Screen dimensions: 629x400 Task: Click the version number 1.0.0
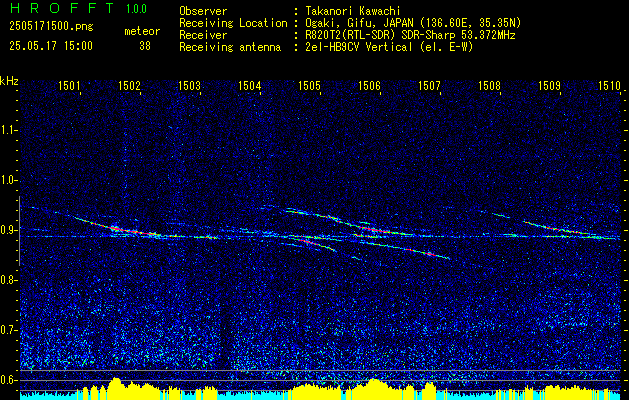136,9
